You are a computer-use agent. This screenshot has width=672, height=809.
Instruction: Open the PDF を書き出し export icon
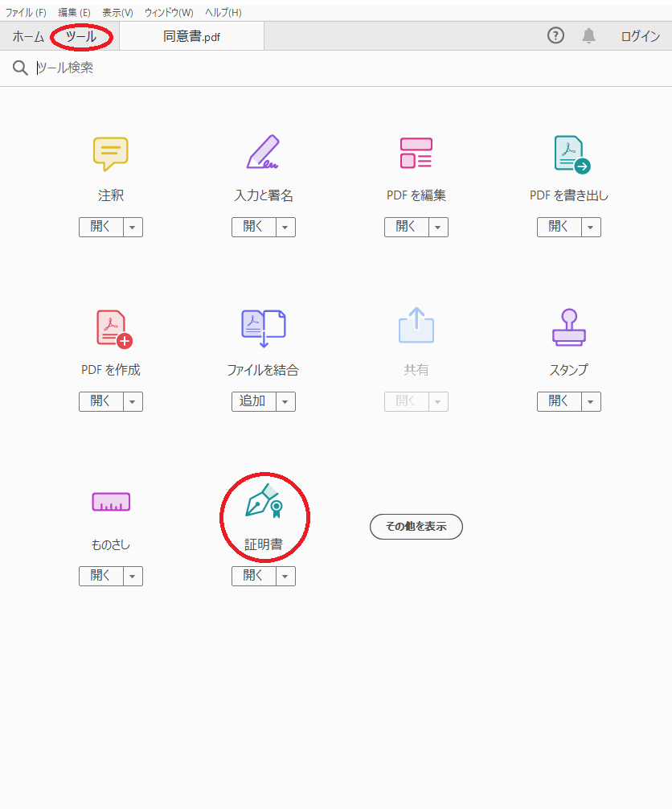click(x=571, y=154)
